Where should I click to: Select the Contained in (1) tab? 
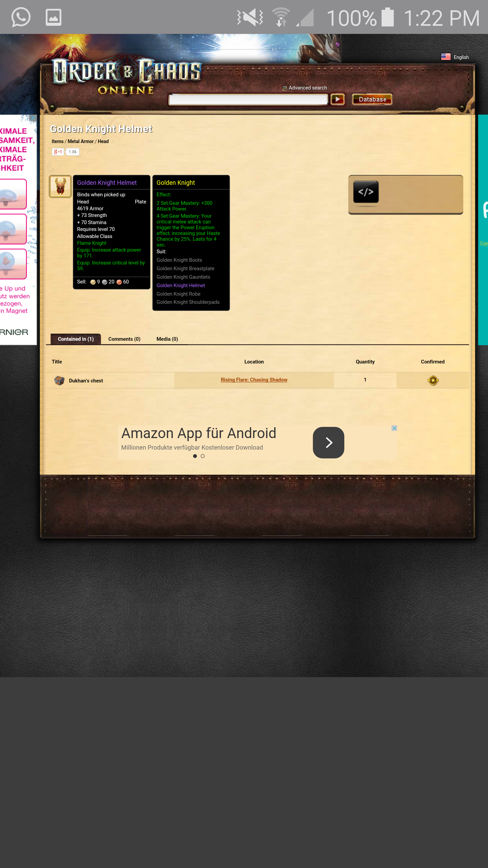[76, 339]
